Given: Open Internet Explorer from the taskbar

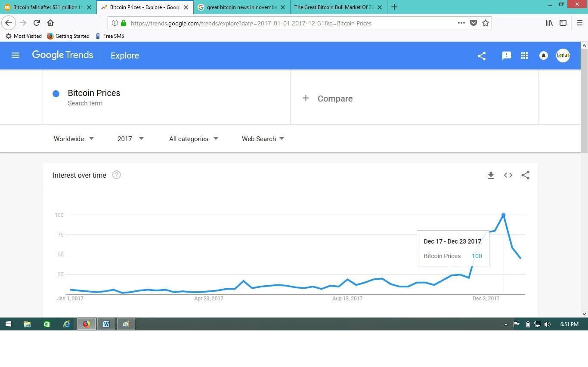Looking at the screenshot, I should [x=67, y=324].
